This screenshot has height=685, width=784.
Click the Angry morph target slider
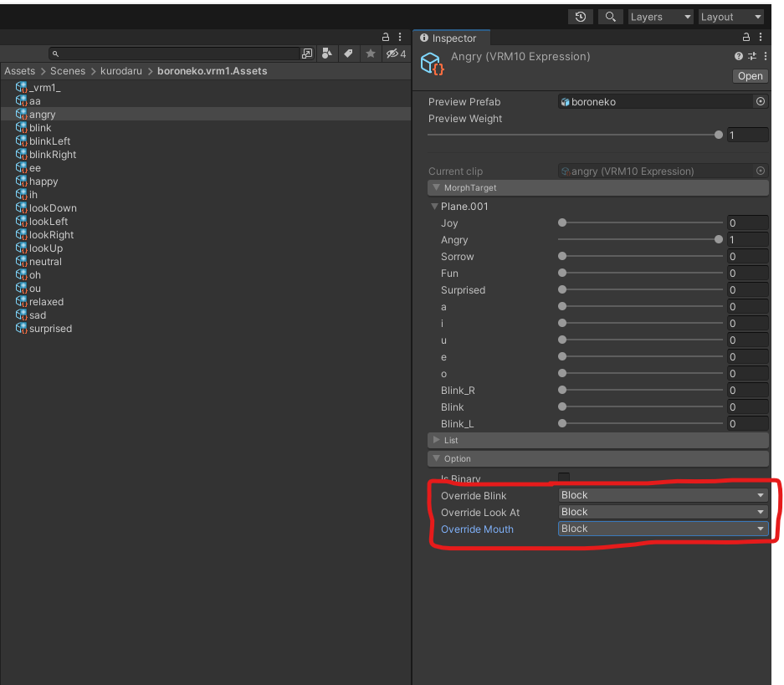click(640, 240)
